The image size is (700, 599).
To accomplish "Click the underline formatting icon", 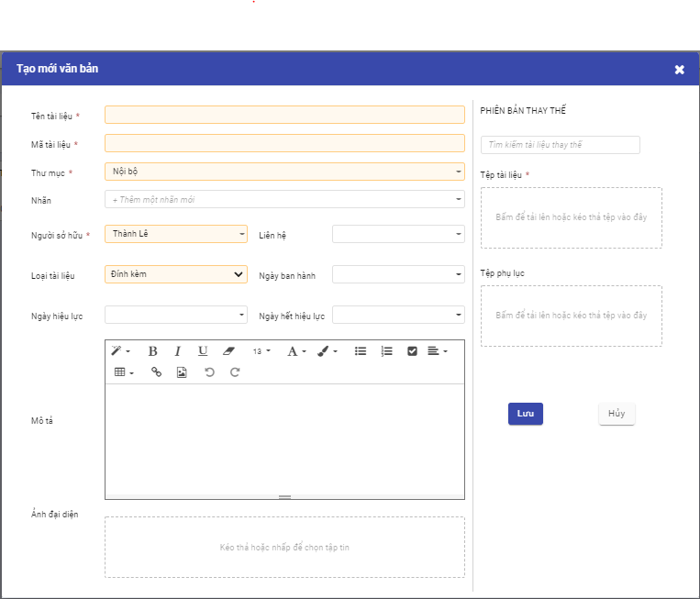I will point(203,351).
